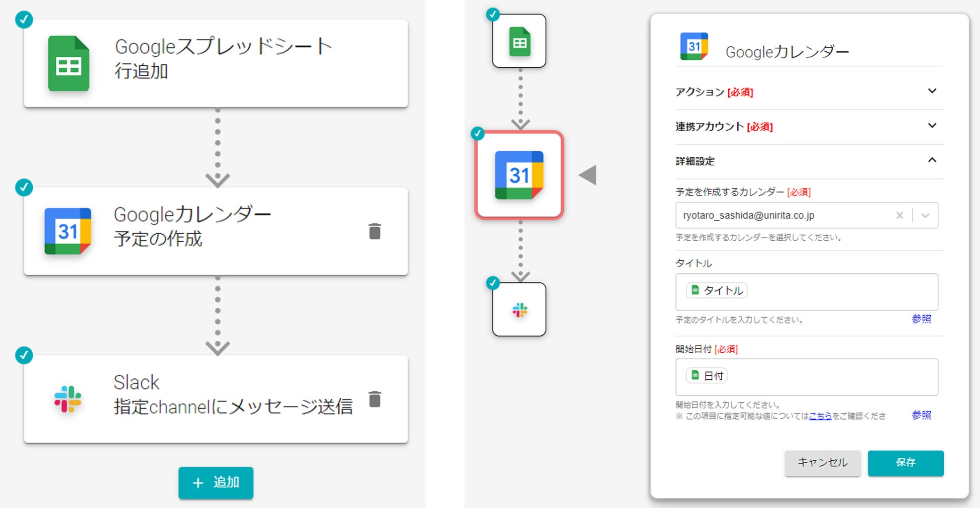Click checkmark badge on small Calendar node
The height and width of the screenshot is (508, 980).
(477, 134)
